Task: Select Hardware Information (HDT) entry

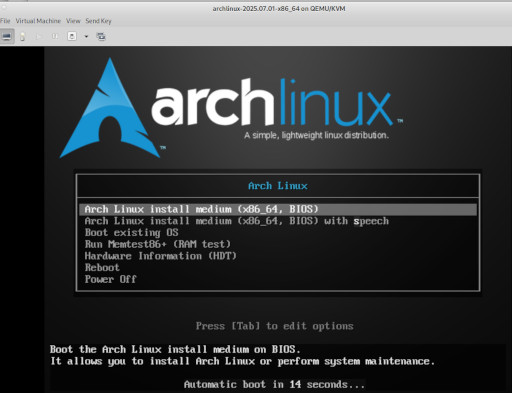Action: [x=161, y=256]
